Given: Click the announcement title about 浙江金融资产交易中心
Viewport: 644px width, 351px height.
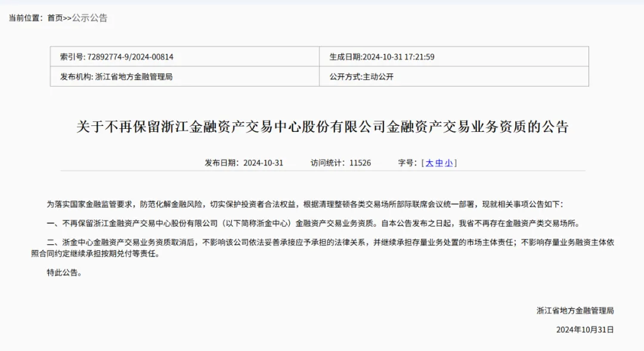Looking at the screenshot, I should click(x=322, y=126).
